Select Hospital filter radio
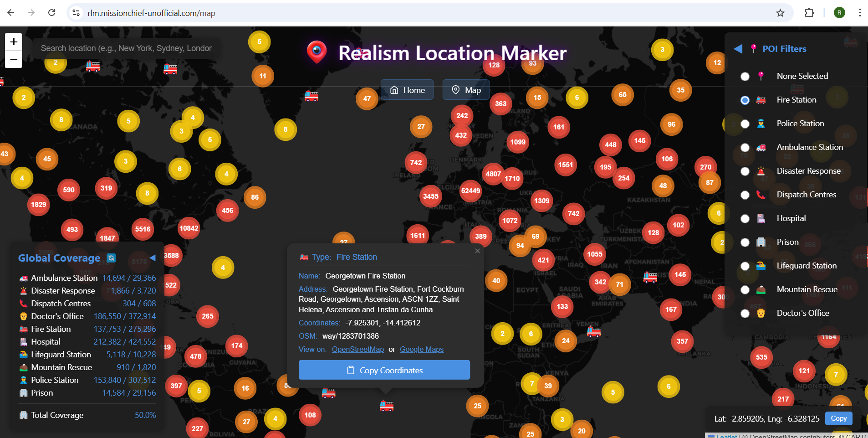This screenshot has width=868, height=438. click(x=745, y=219)
